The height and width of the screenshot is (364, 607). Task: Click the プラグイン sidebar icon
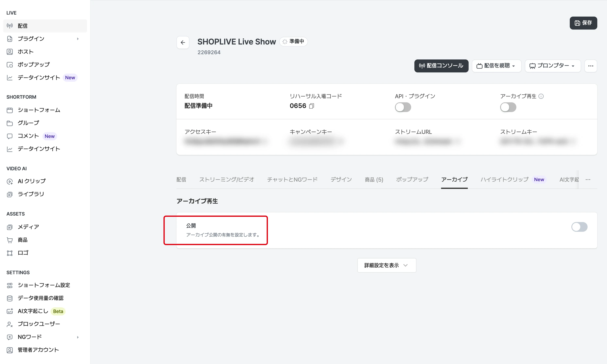point(10,39)
